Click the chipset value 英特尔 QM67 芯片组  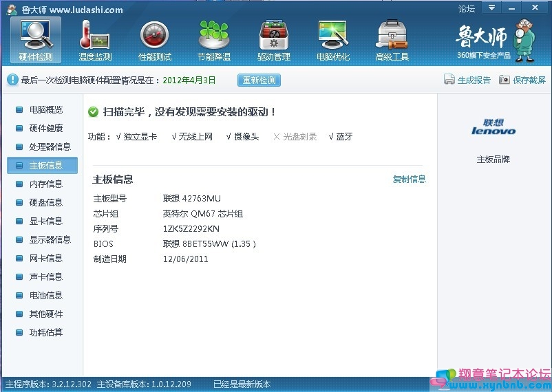[203, 214]
